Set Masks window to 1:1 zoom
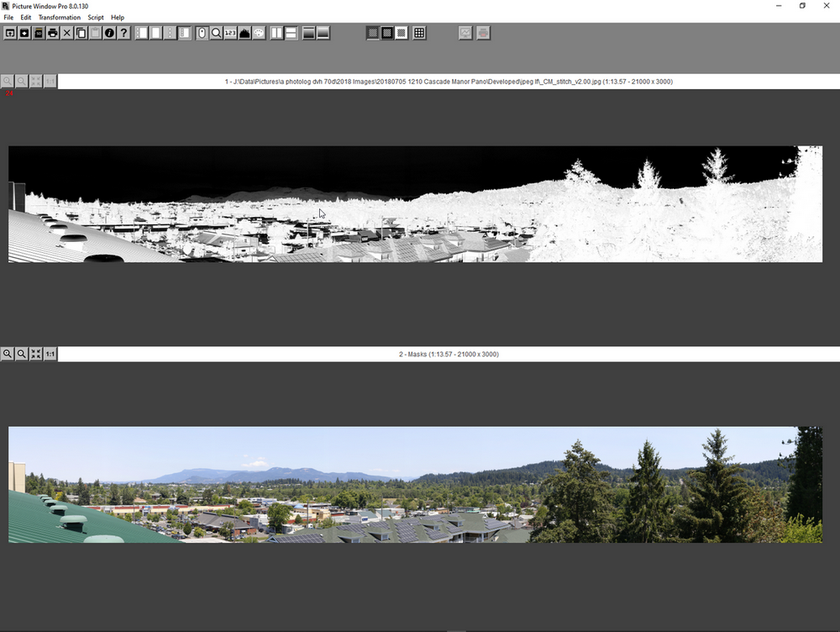Screen dimensions: 840x632 [x=50, y=355]
